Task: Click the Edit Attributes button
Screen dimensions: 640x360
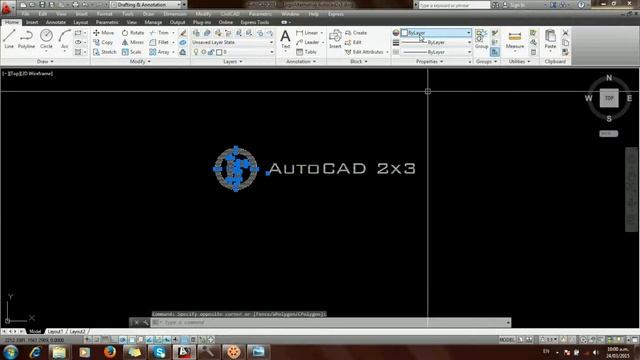Action: pyautogui.click(x=364, y=52)
